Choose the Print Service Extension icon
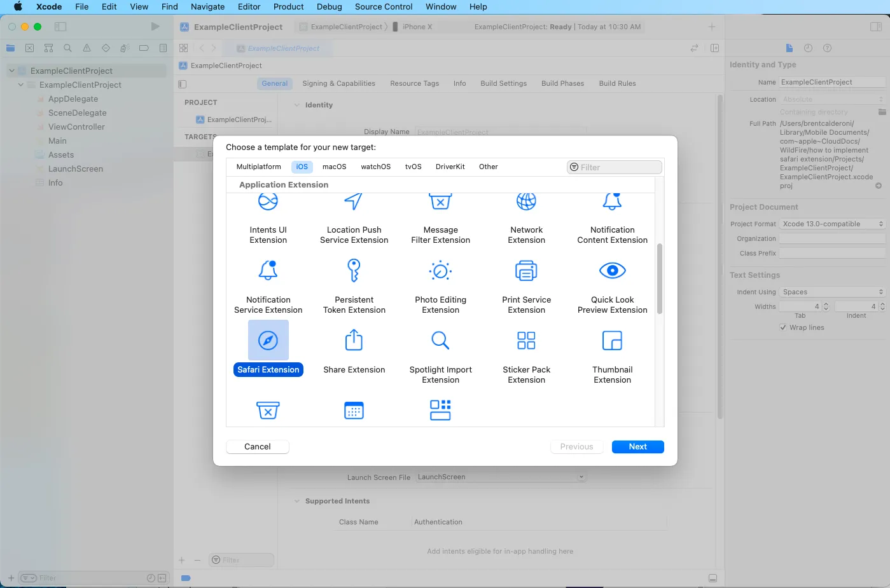The image size is (890, 588). (x=526, y=270)
